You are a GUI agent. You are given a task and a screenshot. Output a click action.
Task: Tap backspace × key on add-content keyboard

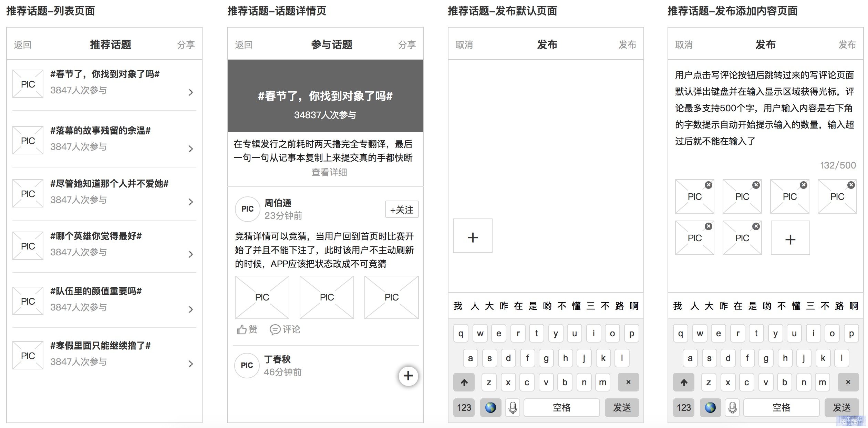pos(848,382)
